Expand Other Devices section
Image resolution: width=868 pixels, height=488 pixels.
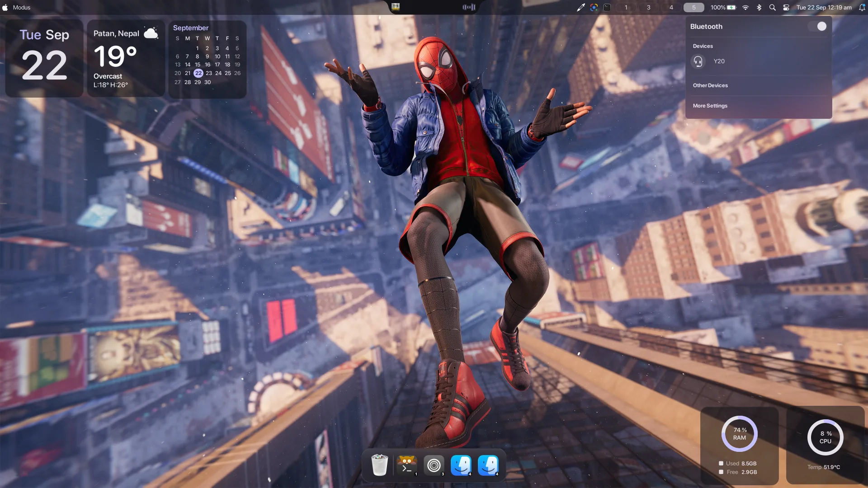710,85
